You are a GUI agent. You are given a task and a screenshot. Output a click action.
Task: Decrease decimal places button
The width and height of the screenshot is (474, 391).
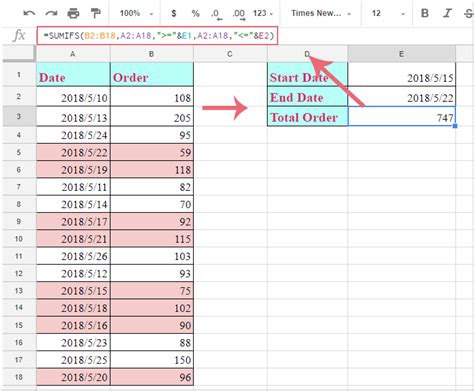(x=216, y=14)
